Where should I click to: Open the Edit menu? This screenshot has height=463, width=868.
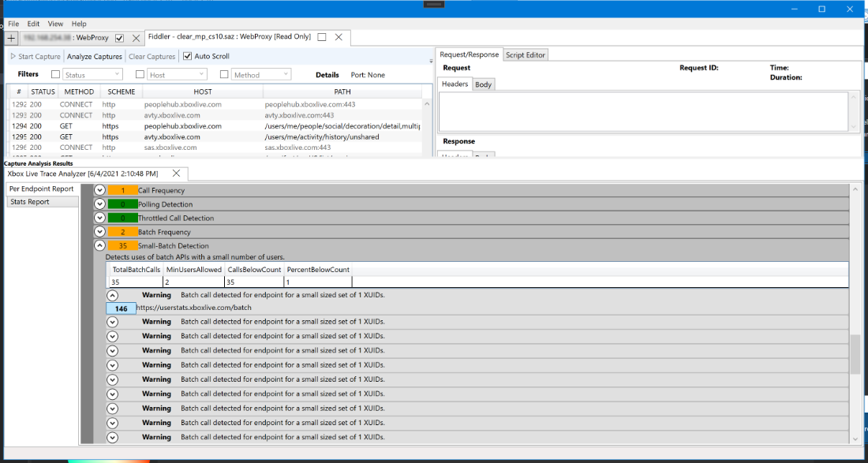point(33,24)
